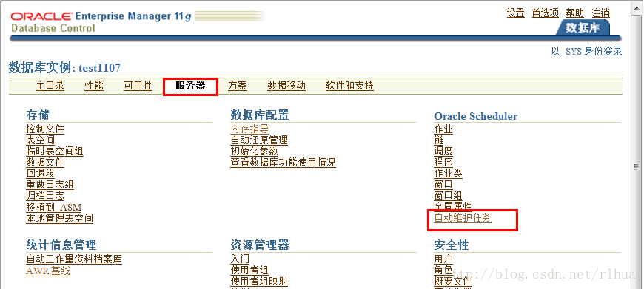Screen dimensions: 644x289
Task: Switch to the 性能 tab
Action: 94,86
